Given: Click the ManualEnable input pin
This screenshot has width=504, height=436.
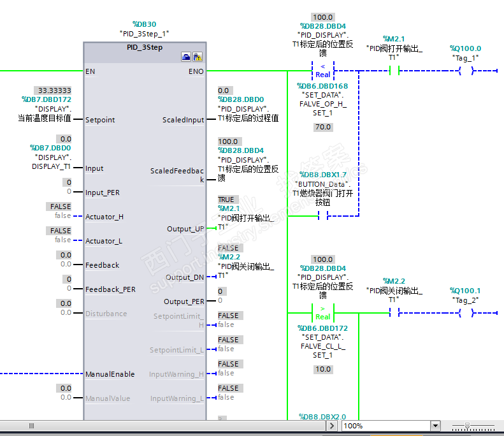Looking at the screenshot, I should (110, 374).
